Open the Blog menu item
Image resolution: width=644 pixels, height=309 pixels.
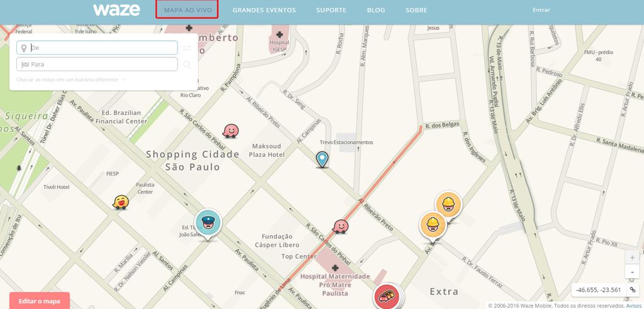tap(376, 10)
